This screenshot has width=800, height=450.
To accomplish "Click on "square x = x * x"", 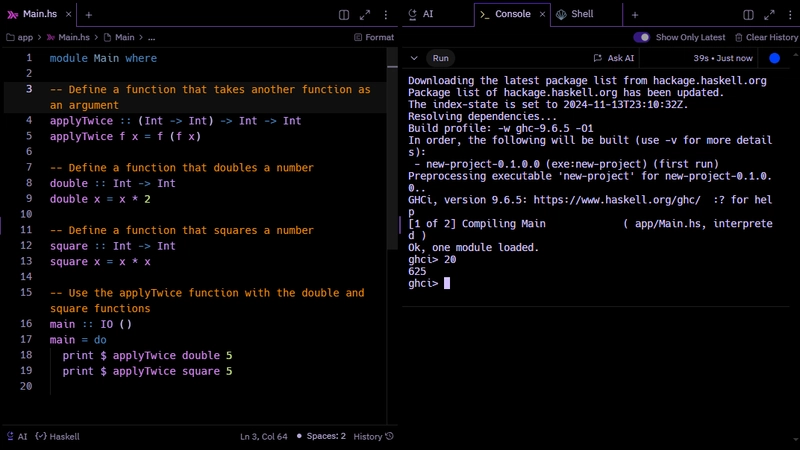I will [100, 262].
